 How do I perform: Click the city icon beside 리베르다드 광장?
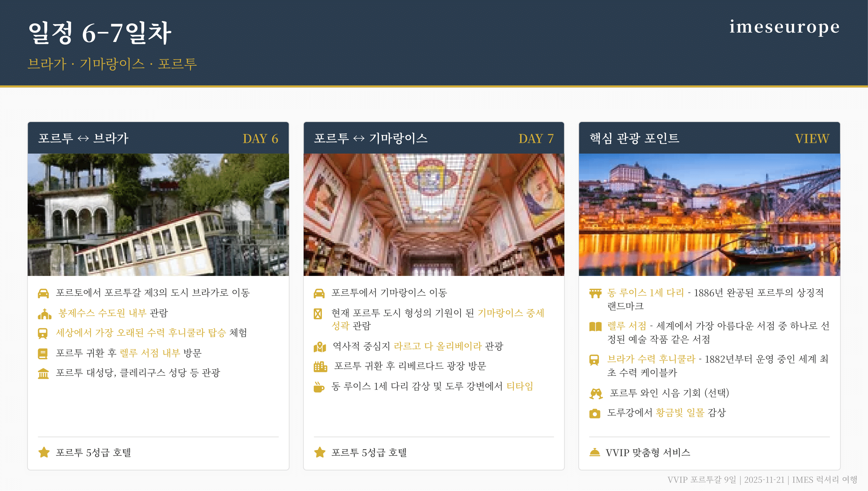tap(320, 366)
